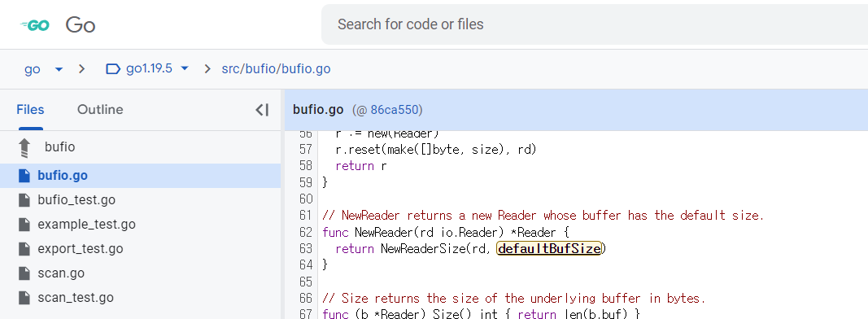Click the src/bufio/bufio.go breadcrumb path
Image resolution: width=868 pixels, height=319 pixels.
(x=276, y=68)
